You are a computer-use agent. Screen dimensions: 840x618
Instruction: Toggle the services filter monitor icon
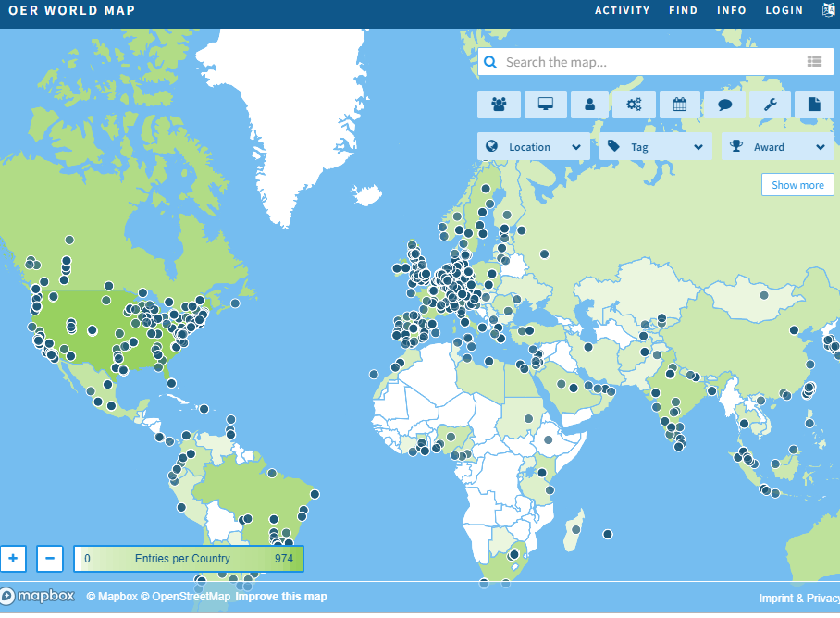[545, 105]
